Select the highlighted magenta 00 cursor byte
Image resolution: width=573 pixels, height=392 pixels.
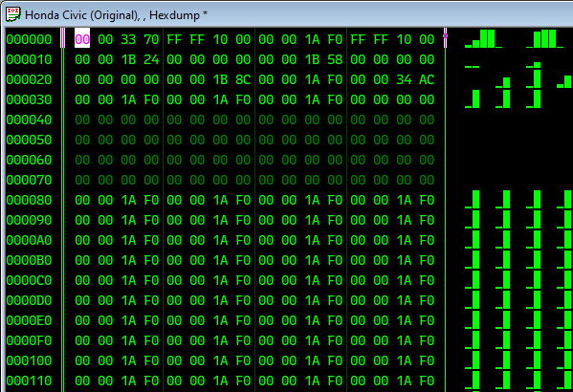(82, 39)
